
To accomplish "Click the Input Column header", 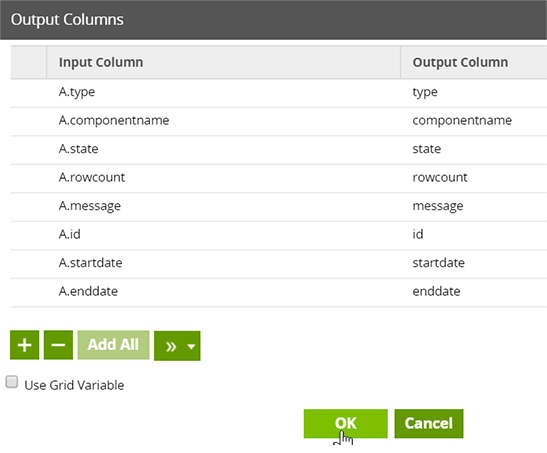I will 223,62.
